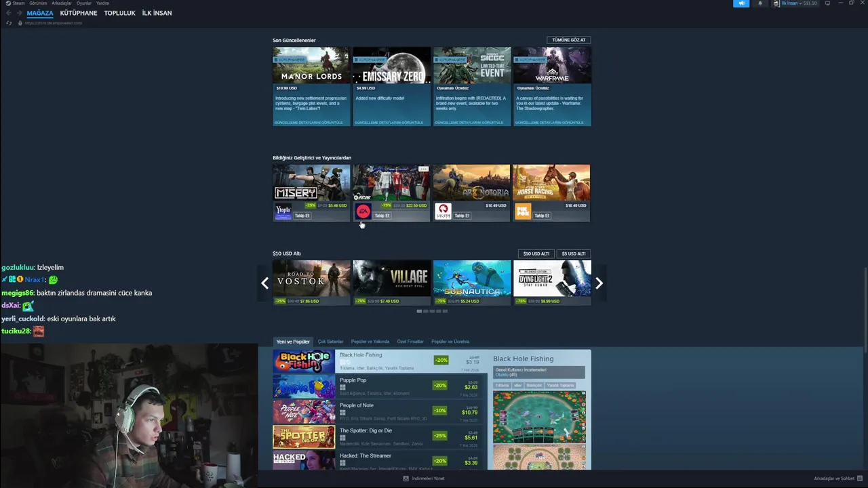868x488 pixels.
Task: Follow the Ytopia publisher with Takip Et
Action: pos(302,216)
